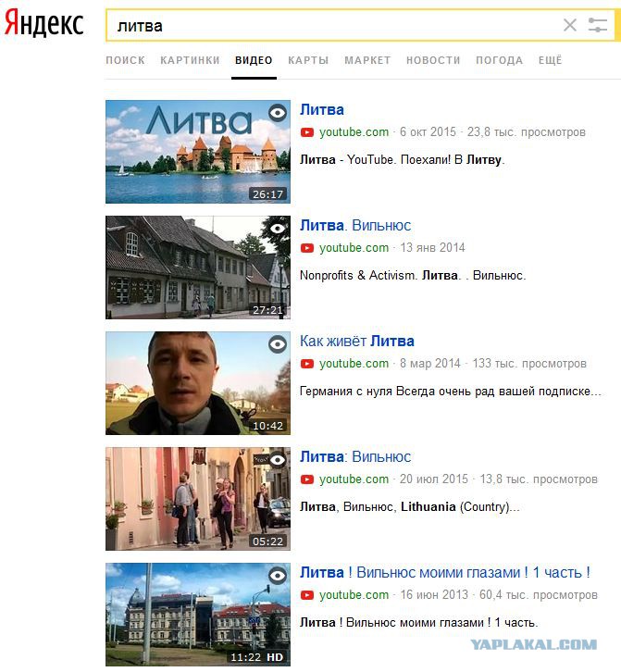Click eye icon on the 11:22 HD thumbnail
This screenshot has height=672, width=621.
[x=278, y=576]
